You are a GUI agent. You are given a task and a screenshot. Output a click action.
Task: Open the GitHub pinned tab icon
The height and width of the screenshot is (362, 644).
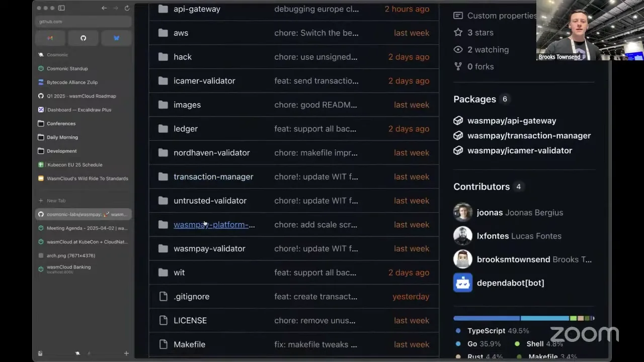pos(84,38)
